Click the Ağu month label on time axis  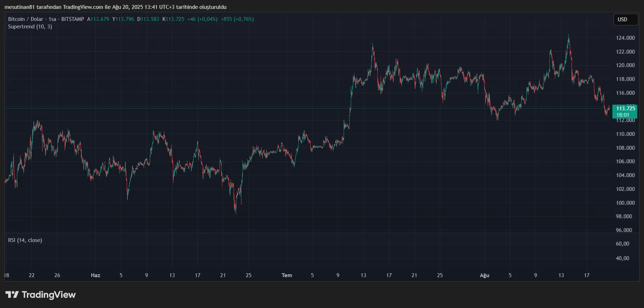pos(485,275)
